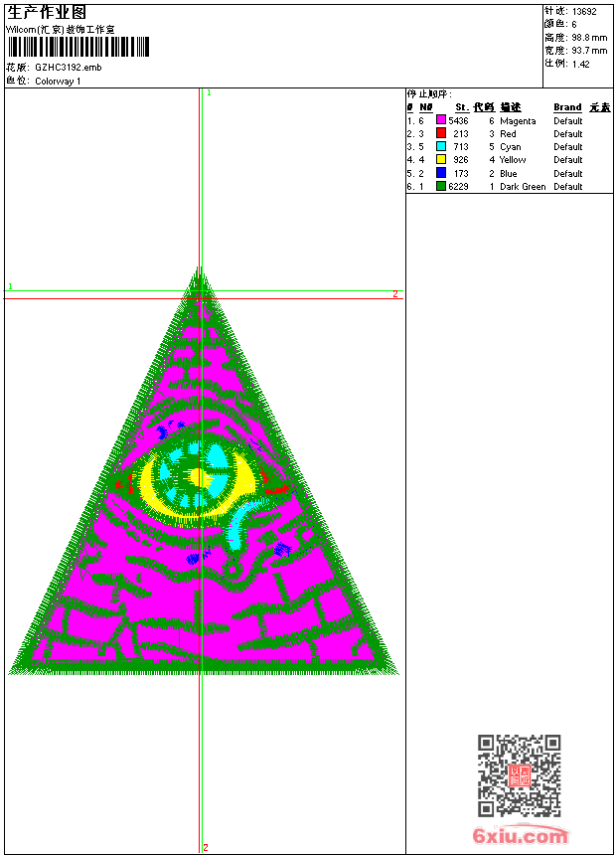
Task: Click the Red color swatch
Action: pos(441,133)
